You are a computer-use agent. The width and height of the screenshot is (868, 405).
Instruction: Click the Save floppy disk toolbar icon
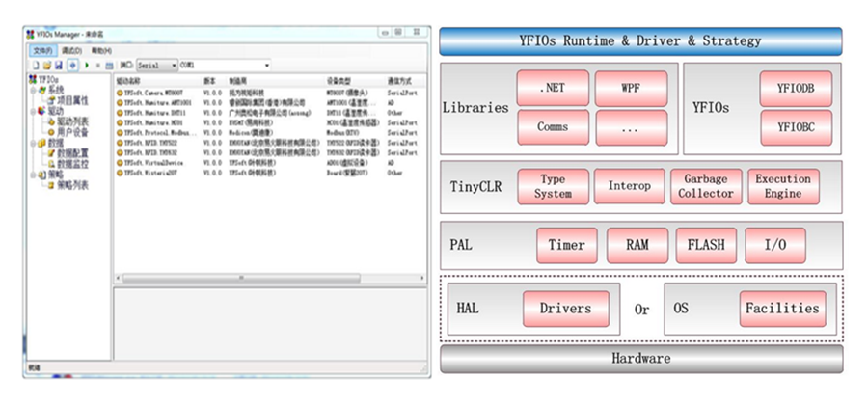(58, 66)
